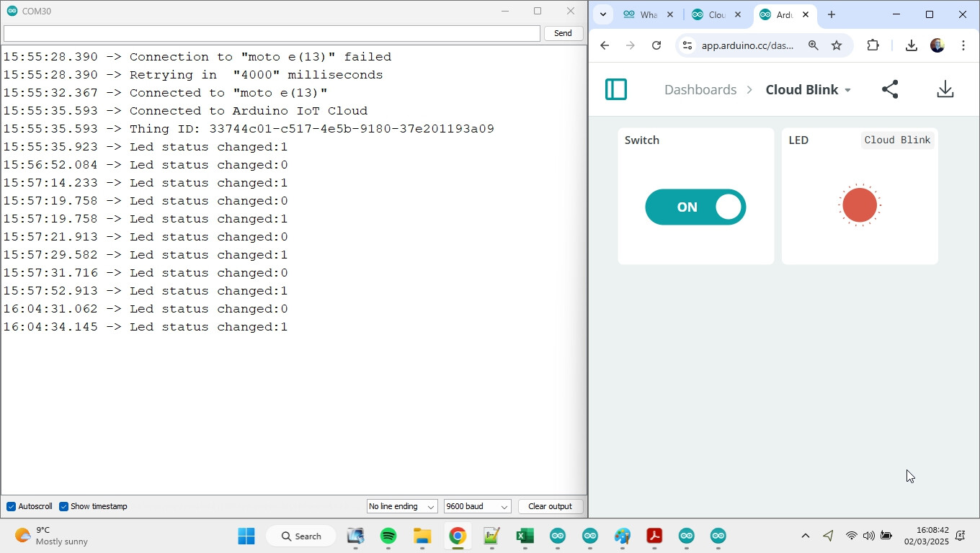
Task: Open the dashboard share icon
Action: (891, 89)
